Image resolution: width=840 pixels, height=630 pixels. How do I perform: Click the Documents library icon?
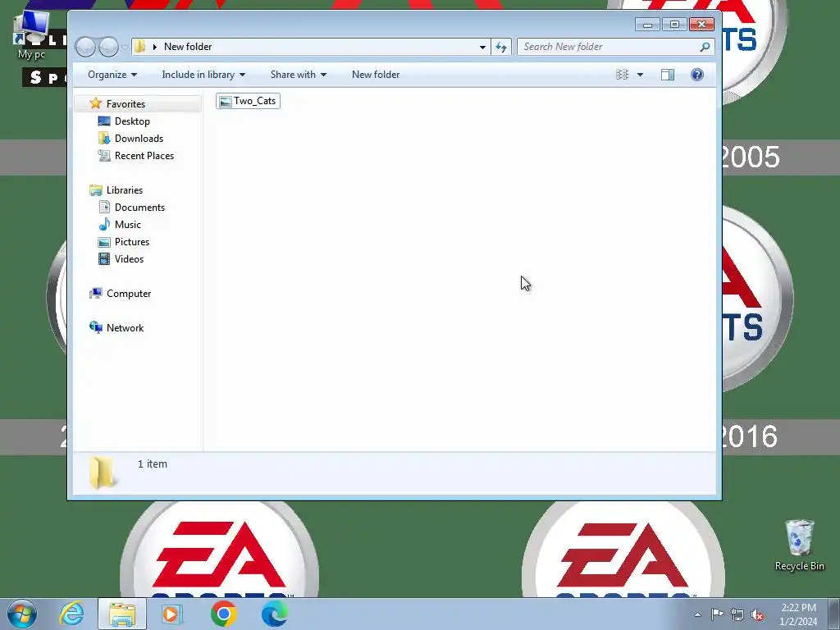tap(104, 208)
